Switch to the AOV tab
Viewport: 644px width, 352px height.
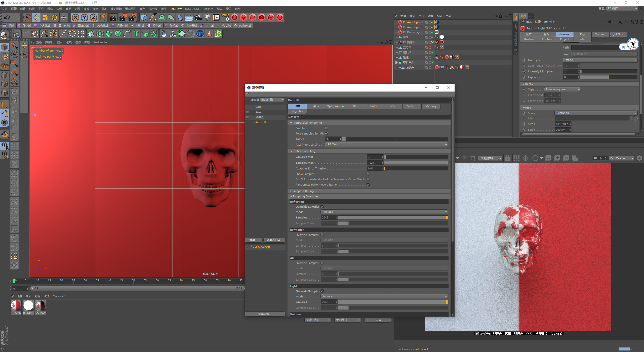tap(316, 106)
